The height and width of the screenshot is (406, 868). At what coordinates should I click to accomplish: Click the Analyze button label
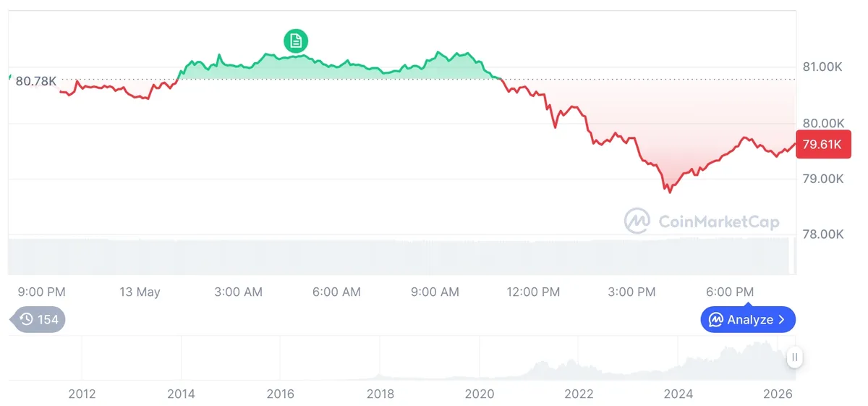coord(750,319)
